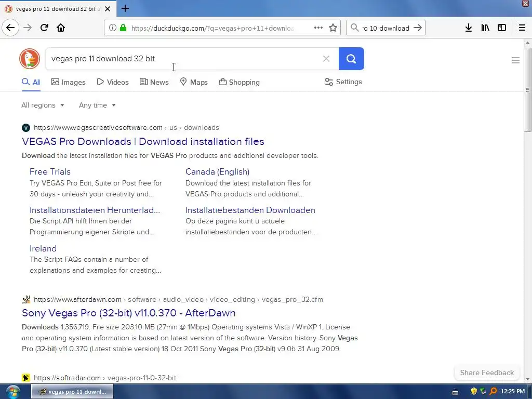The image size is (532, 399).
Task: Click the Share Feedback button
Action: pos(487,373)
